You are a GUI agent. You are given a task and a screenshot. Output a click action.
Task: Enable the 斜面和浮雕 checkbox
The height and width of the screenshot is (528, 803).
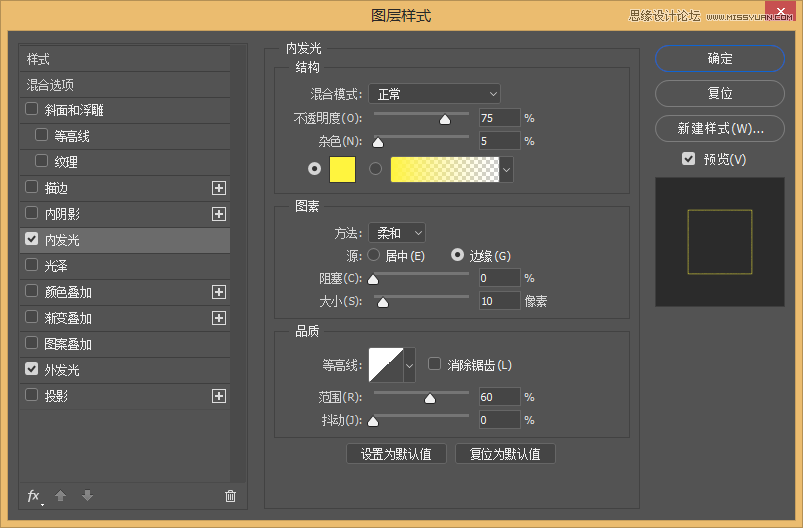point(32,109)
